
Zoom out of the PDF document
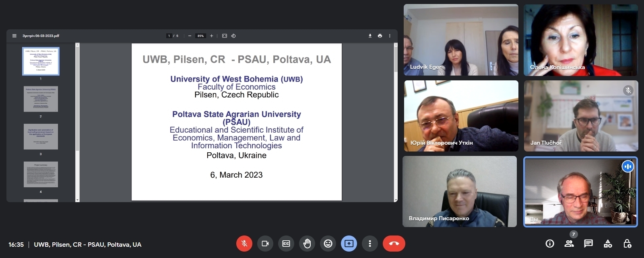[x=190, y=36]
